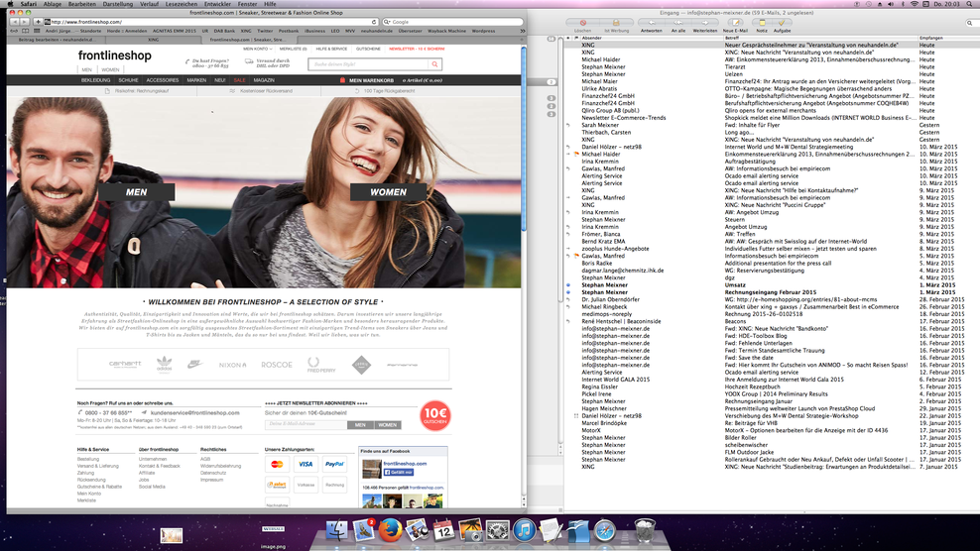This screenshot has height=551, width=980.
Task: Open the Ablage menu
Action: 53,4
